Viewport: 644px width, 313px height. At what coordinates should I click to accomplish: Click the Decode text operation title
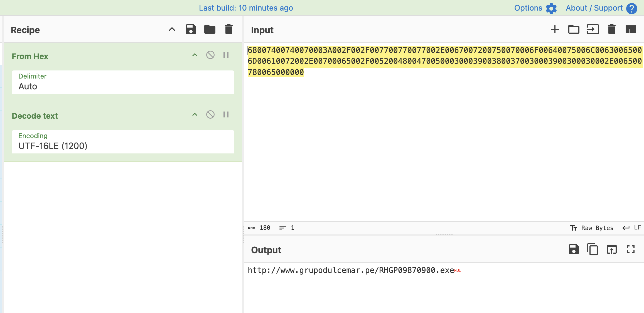click(35, 116)
